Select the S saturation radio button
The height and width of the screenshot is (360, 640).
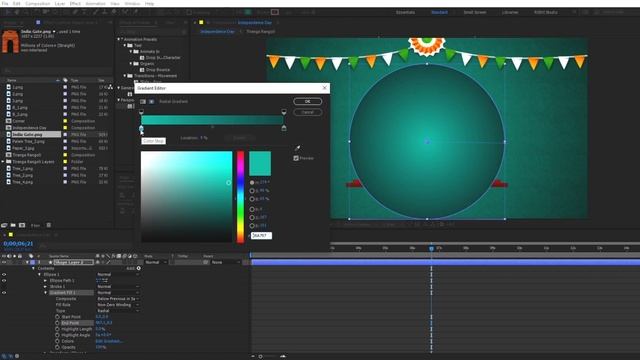(x=252, y=191)
